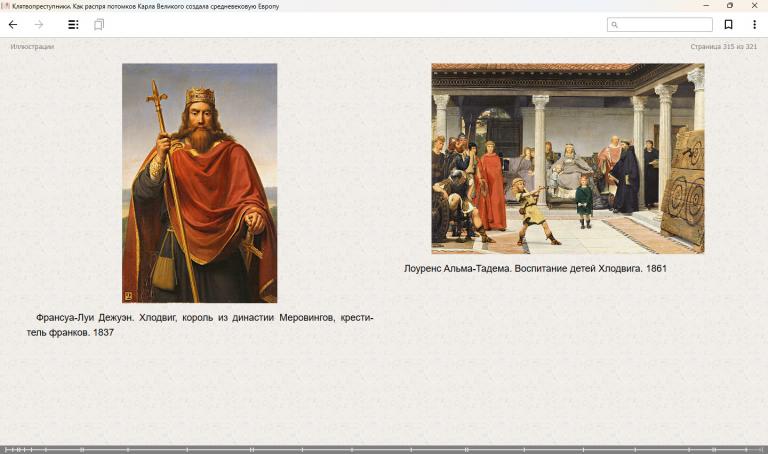This screenshot has width=768, height=454.
Task: Click the search field in toolbar
Action: coord(660,24)
